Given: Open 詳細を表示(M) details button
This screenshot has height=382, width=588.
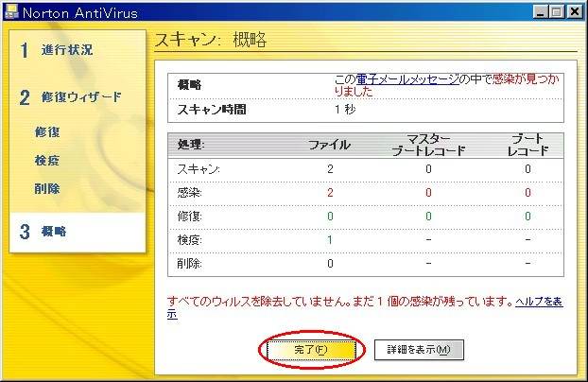Looking at the screenshot, I should coord(419,350).
